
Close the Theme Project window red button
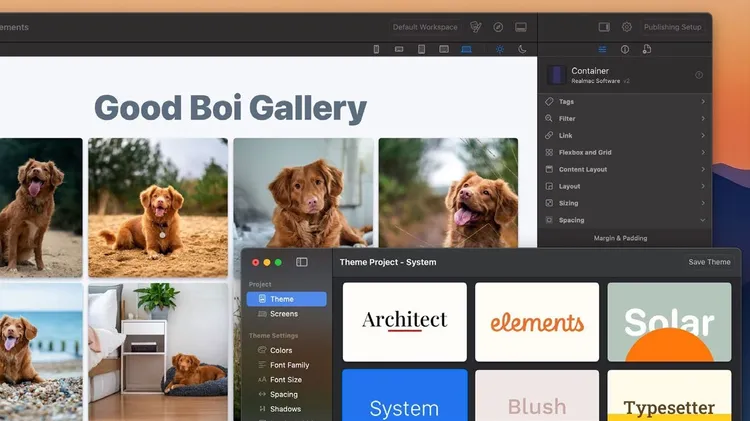click(x=255, y=262)
